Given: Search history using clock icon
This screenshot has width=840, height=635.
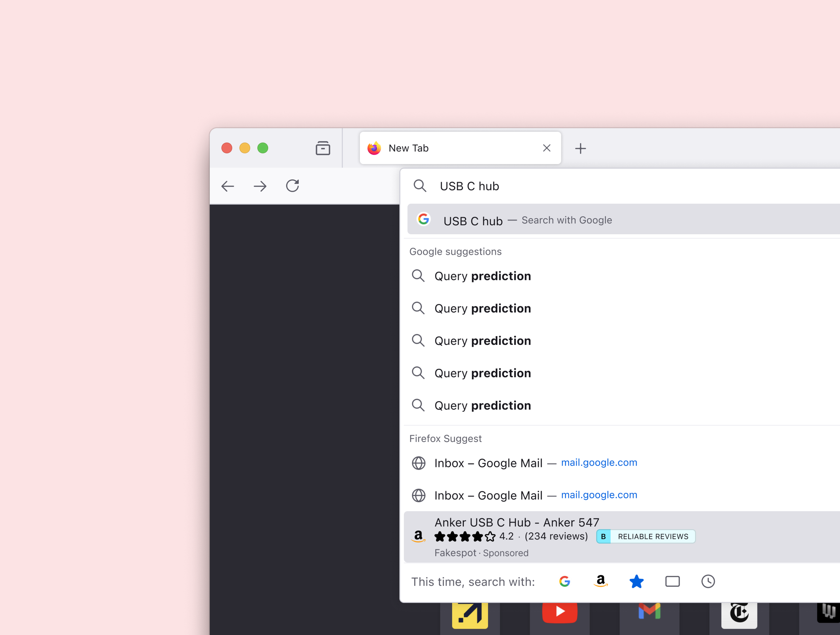Looking at the screenshot, I should (x=708, y=581).
